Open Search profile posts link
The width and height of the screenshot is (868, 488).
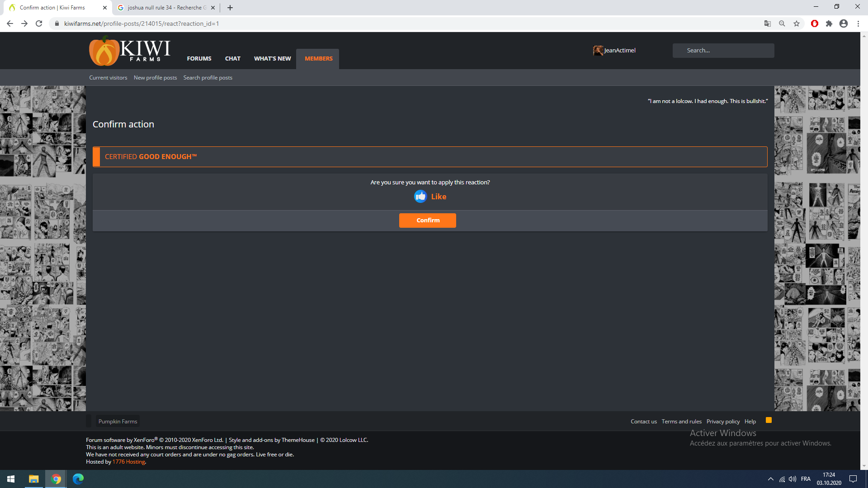[x=208, y=78]
